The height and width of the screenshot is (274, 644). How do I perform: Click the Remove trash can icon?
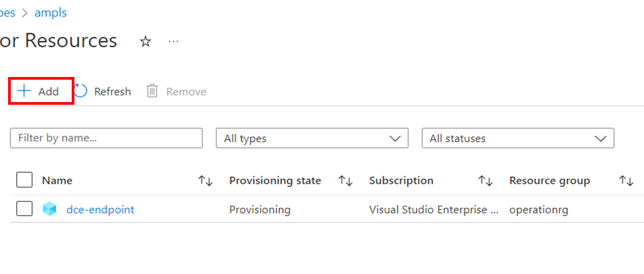[152, 91]
